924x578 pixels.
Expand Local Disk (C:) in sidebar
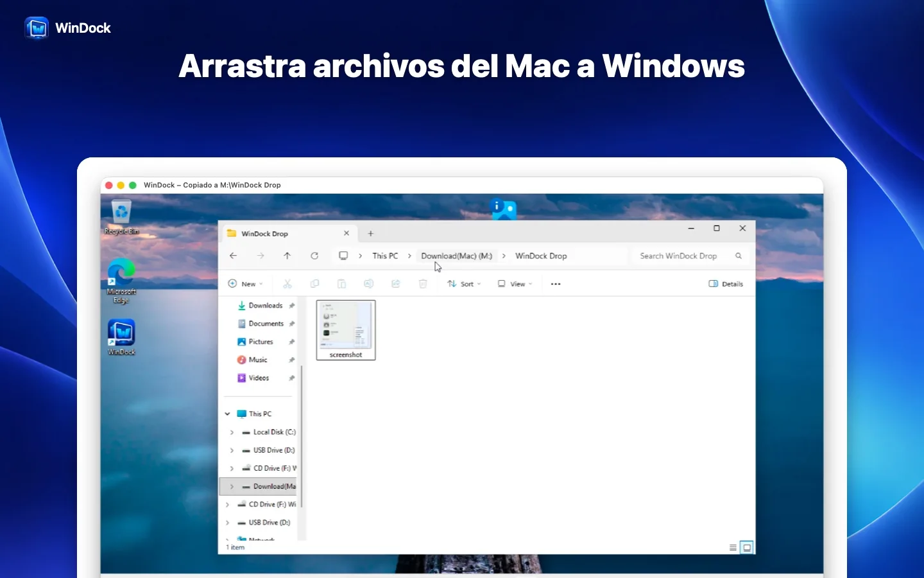232,432
